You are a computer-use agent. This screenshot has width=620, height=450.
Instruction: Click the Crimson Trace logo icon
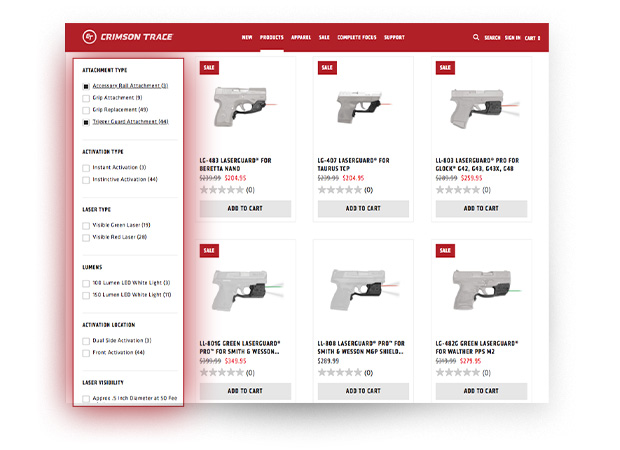[x=90, y=37]
